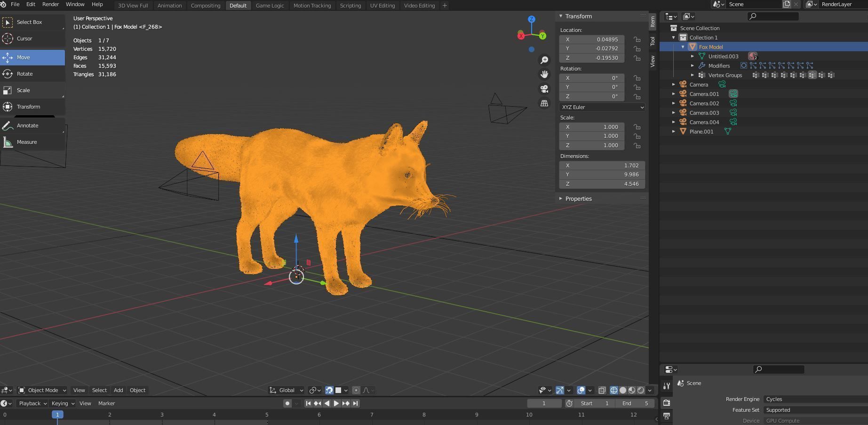Screen dimensions: 868x425
Task: Toggle lock on Location X
Action: point(637,39)
